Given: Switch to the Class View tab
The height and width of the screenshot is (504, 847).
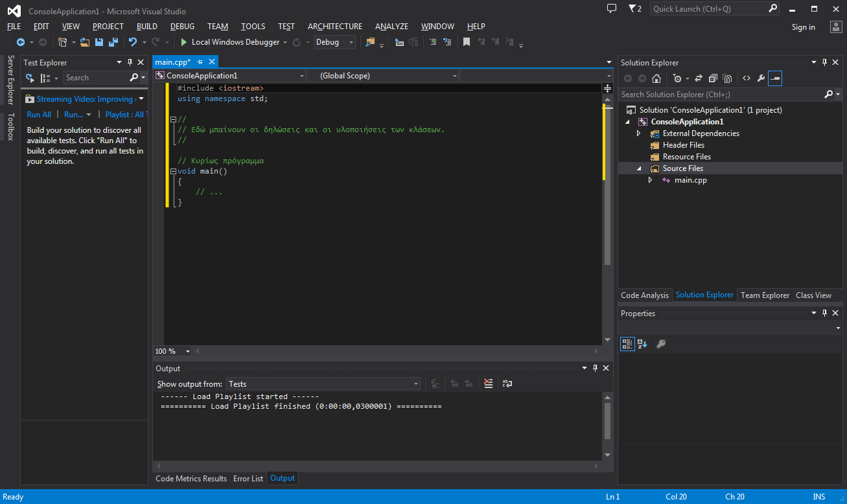Looking at the screenshot, I should coord(813,295).
